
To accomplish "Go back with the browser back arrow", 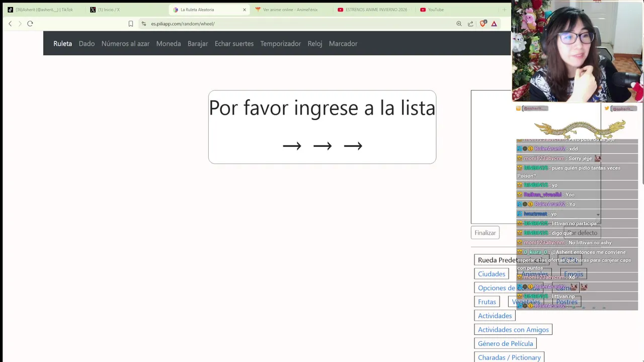I will tap(10, 24).
